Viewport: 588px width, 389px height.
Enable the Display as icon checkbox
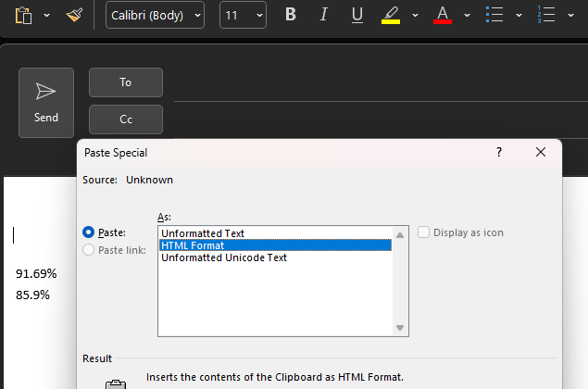point(423,232)
